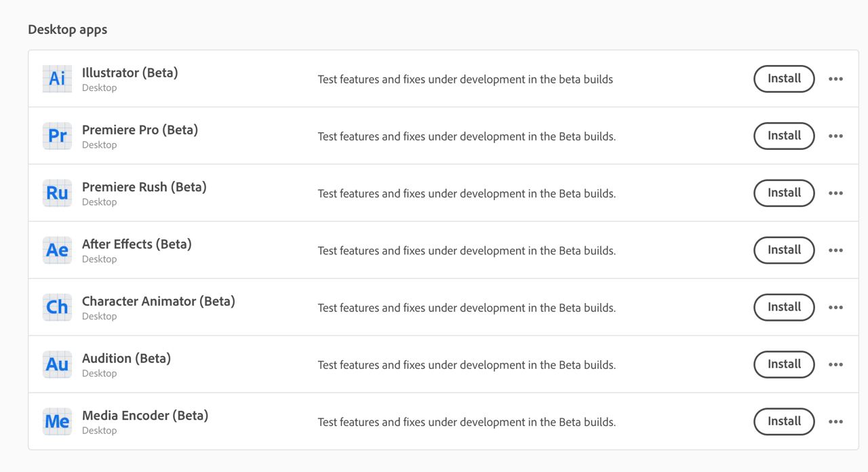Open more options for Character Animator (Beta)
This screenshot has width=868, height=472.
click(835, 307)
